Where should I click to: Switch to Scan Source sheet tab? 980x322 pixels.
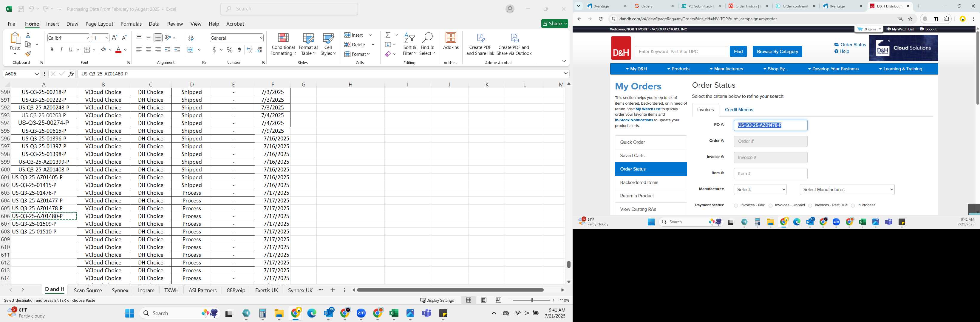point(88,290)
